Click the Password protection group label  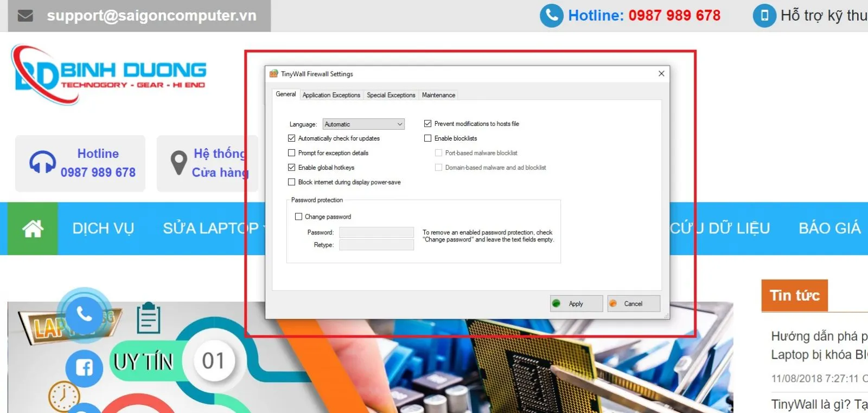(317, 200)
